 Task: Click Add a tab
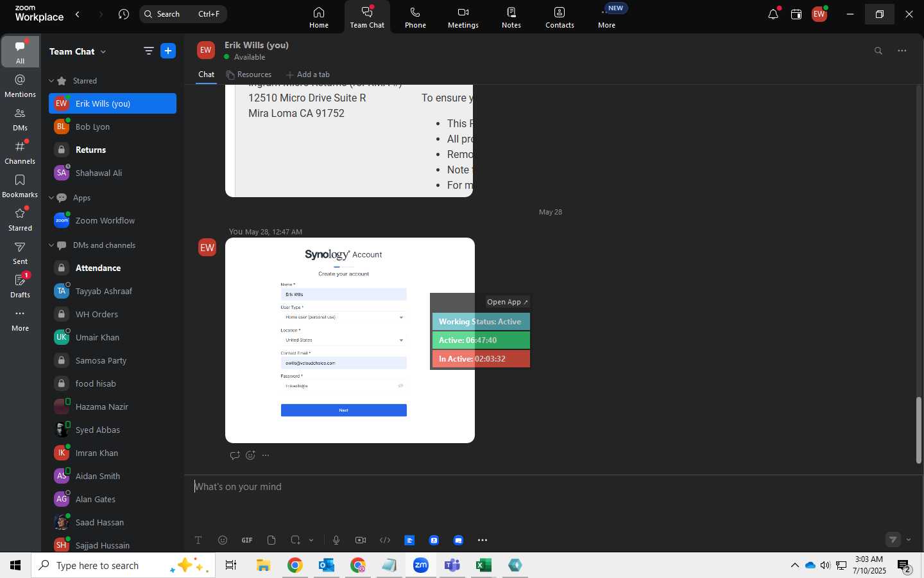[308, 74]
